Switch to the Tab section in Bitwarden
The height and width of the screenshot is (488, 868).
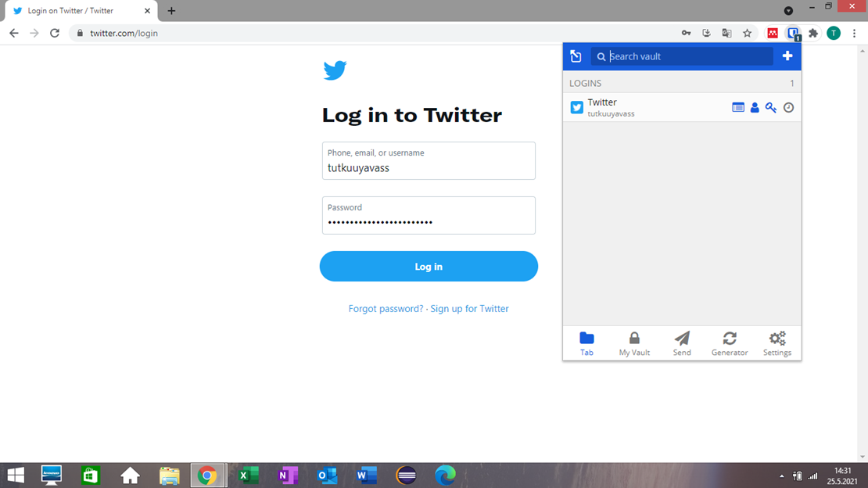586,343
